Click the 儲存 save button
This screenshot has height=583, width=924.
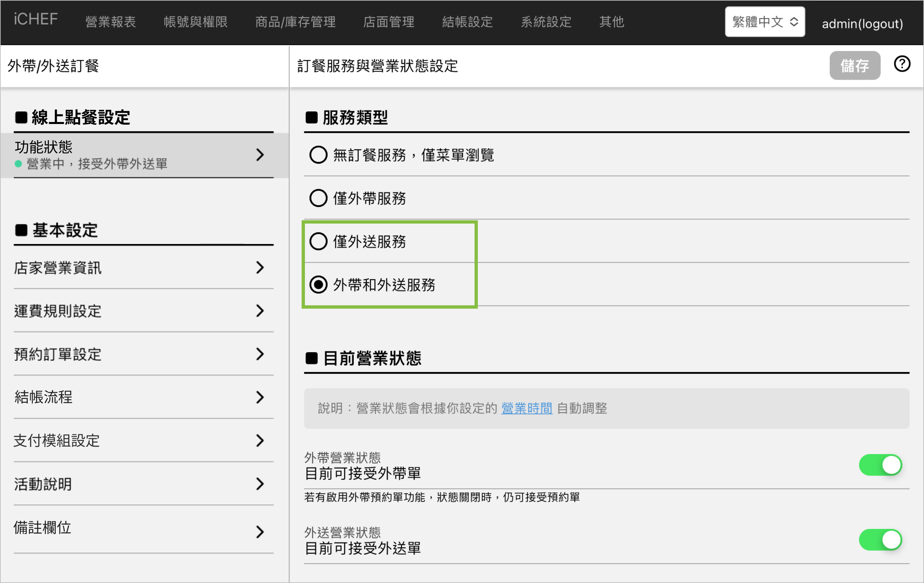click(x=855, y=66)
